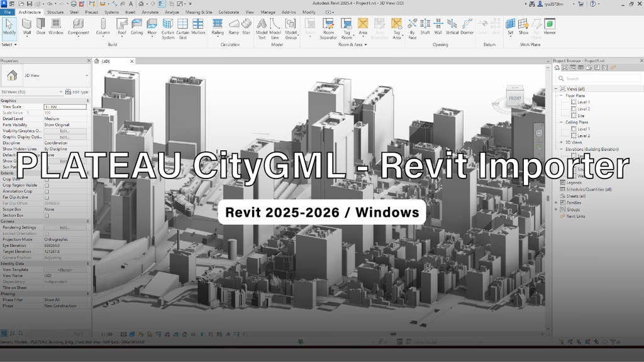This screenshot has height=362, width=644.
Task: Set View Scale to 1:100
Action: (66, 107)
